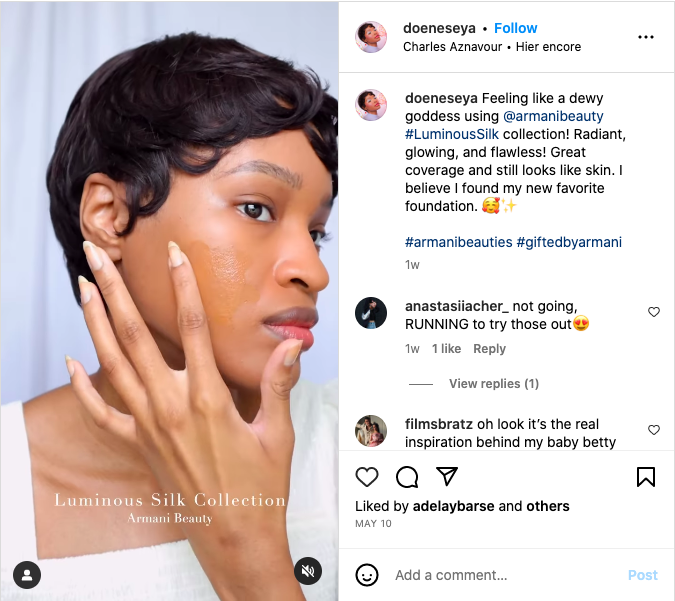
Task: Like the post with heart icon
Action: click(367, 477)
